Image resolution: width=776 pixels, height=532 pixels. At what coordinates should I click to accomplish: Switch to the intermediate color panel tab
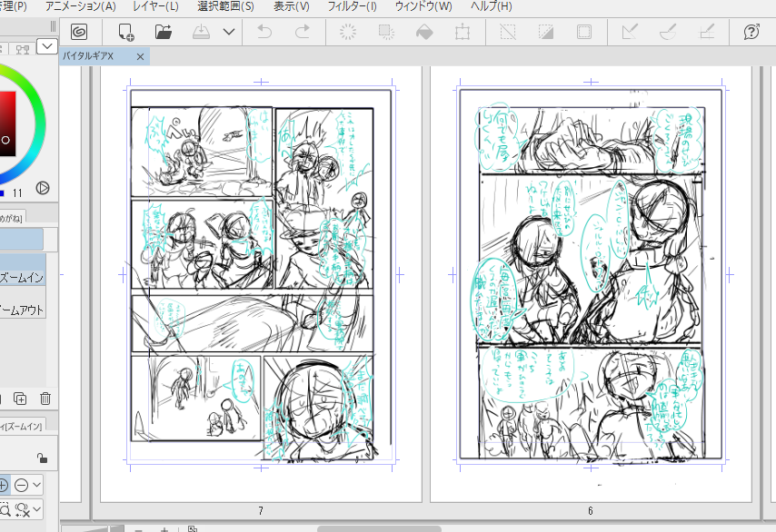tap(23, 49)
